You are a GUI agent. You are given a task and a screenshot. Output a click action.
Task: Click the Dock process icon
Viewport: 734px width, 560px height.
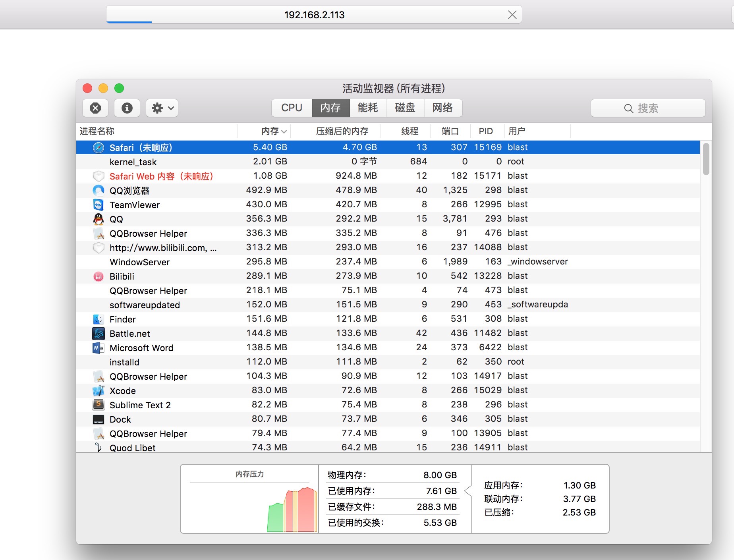(x=99, y=419)
